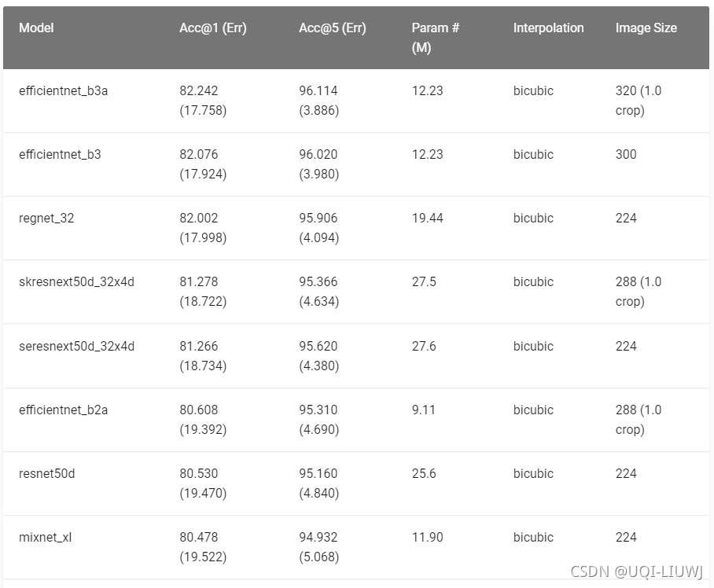Click the skresnext50d_32x4d model cell
The image size is (714, 588).
76,281
